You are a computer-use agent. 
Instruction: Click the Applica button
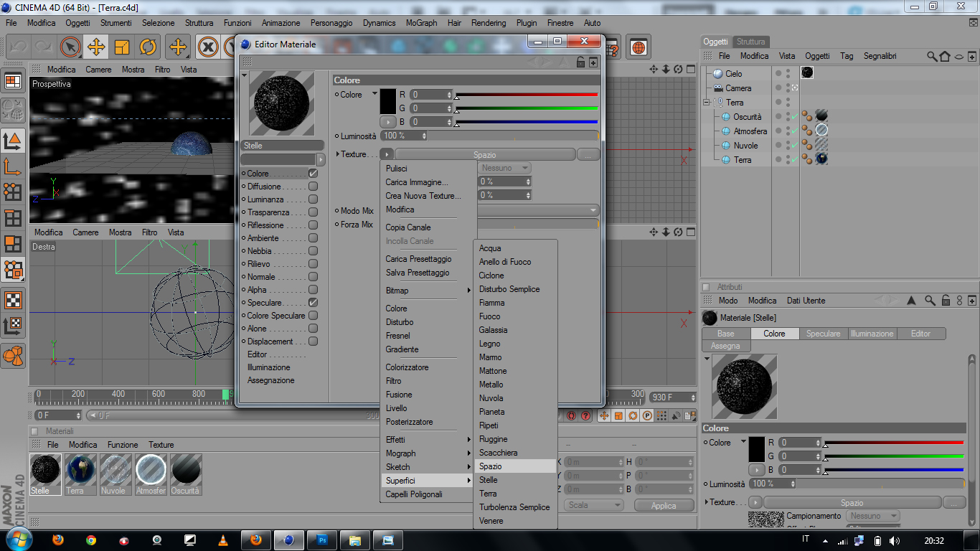664,506
